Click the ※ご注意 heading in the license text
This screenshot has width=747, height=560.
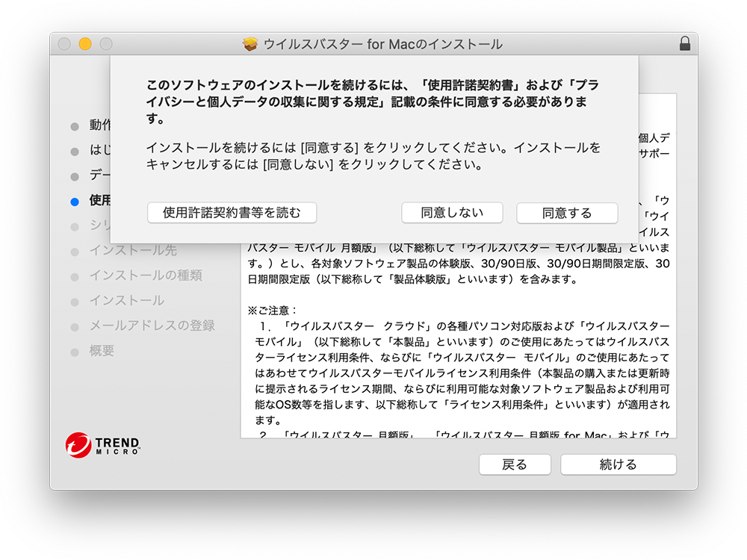coord(273,309)
